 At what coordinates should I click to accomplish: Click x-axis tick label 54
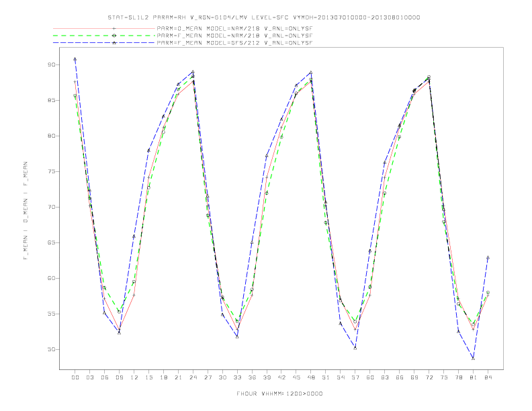click(x=341, y=377)
